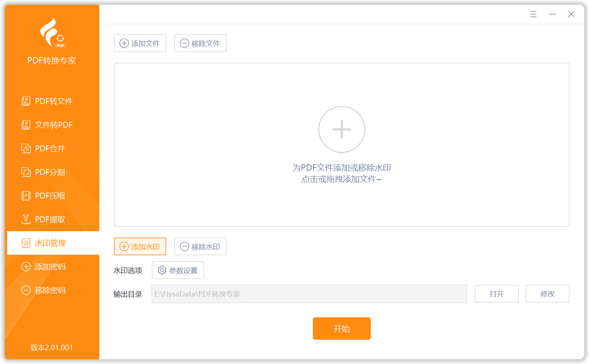Go to PDF分割 in the sidebar
The image size is (589, 364).
click(52, 172)
